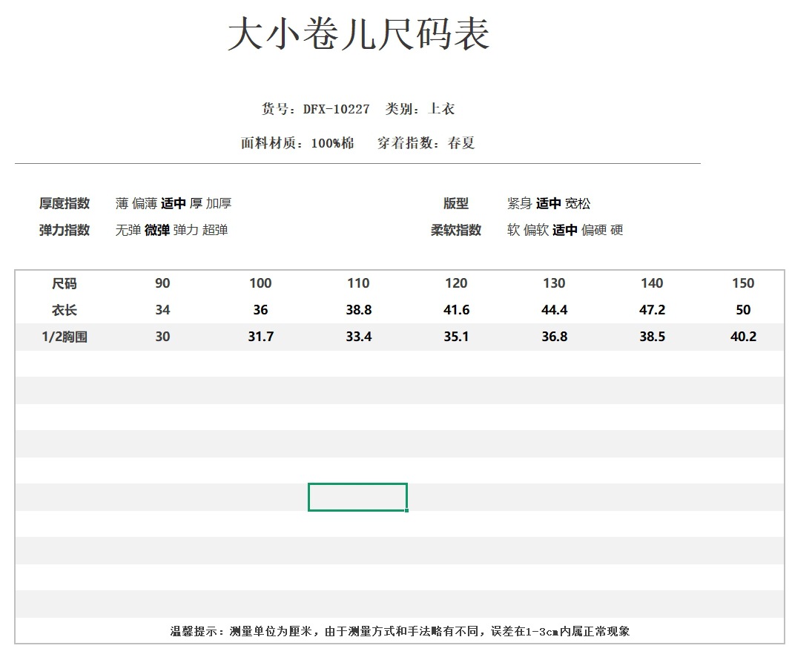812x657 pixels.
Task: Click the green-outlined selected cell
Action: tap(358, 497)
